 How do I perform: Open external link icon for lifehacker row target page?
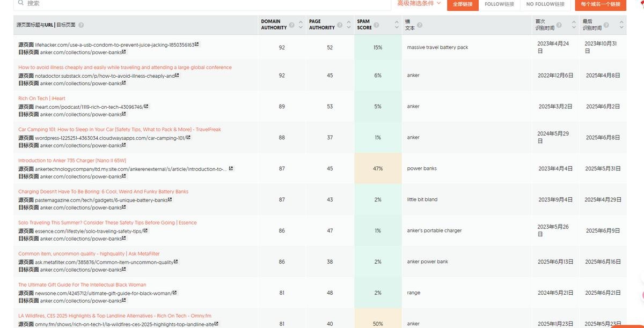(x=124, y=52)
